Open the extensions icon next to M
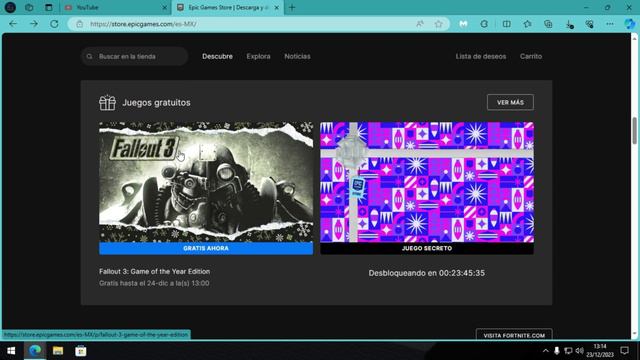 484,24
